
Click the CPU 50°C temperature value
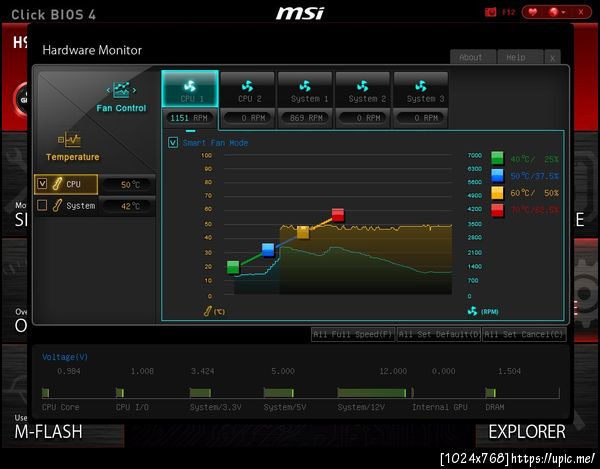(129, 185)
